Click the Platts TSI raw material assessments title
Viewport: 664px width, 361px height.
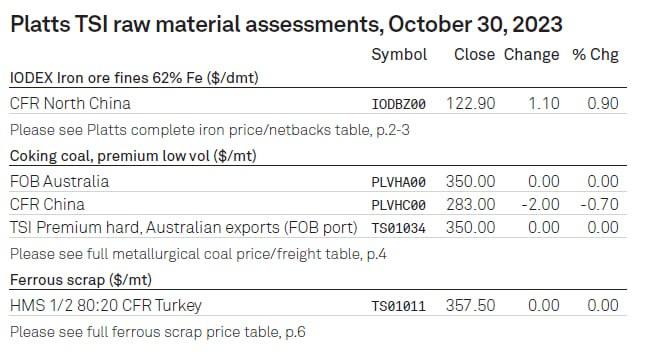click(286, 24)
